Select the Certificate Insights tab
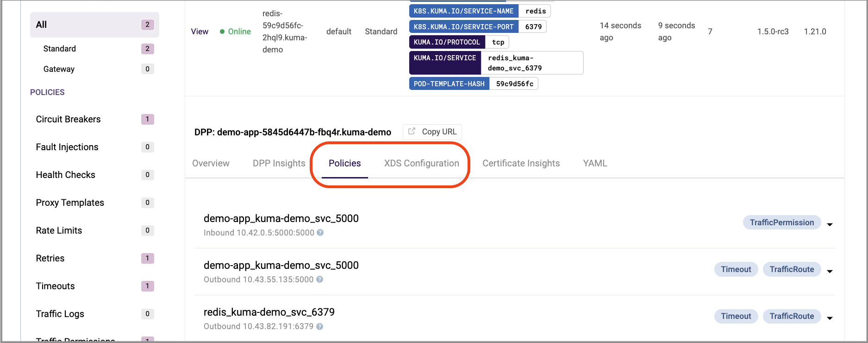This screenshot has width=868, height=343. tap(521, 163)
